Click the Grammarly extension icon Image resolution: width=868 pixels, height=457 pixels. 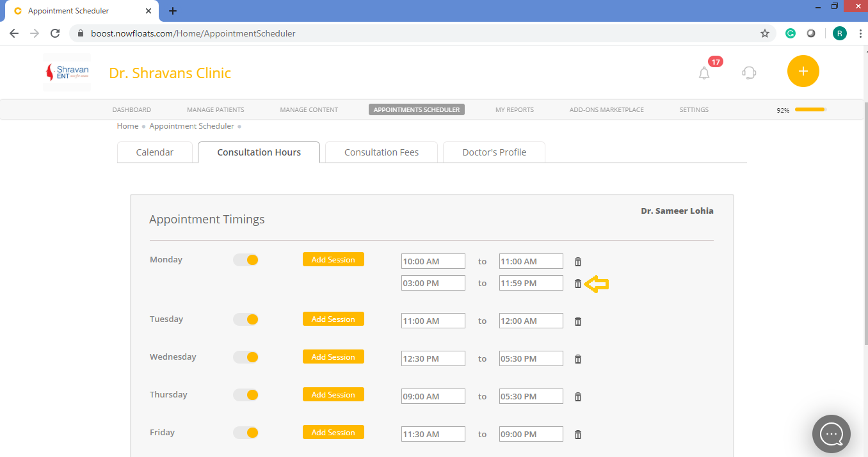click(790, 33)
